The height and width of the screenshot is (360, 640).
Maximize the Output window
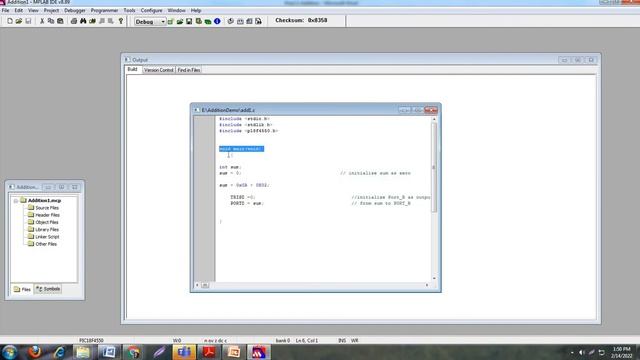click(578, 60)
